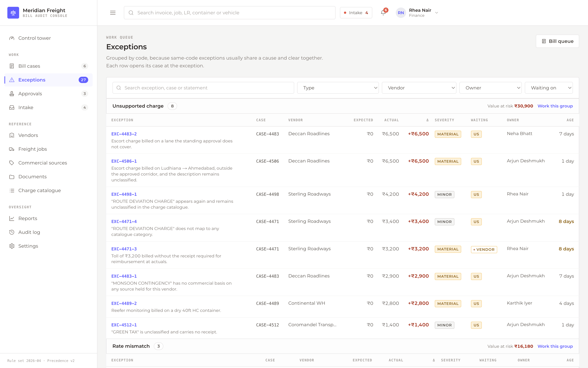Click the Coromandel Transp... vendor cell

(312, 325)
